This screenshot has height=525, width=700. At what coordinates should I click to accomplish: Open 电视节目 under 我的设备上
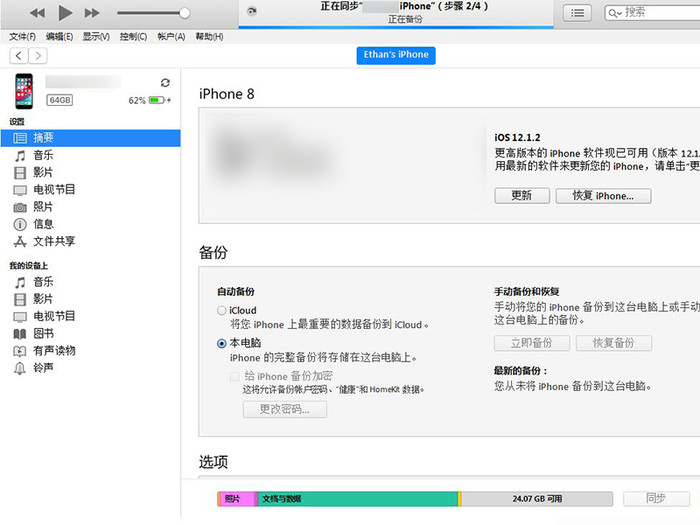point(54,317)
